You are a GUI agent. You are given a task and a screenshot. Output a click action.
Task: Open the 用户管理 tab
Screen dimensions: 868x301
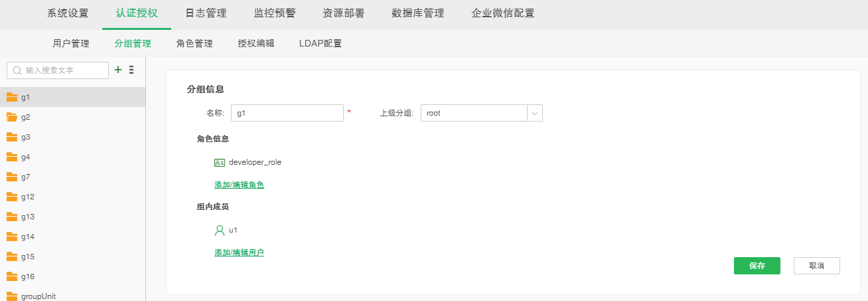click(x=71, y=44)
